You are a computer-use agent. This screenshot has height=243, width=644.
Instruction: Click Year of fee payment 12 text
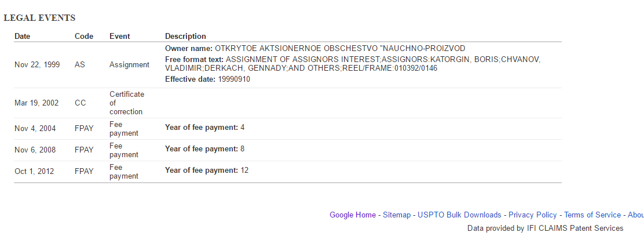(207, 171)
